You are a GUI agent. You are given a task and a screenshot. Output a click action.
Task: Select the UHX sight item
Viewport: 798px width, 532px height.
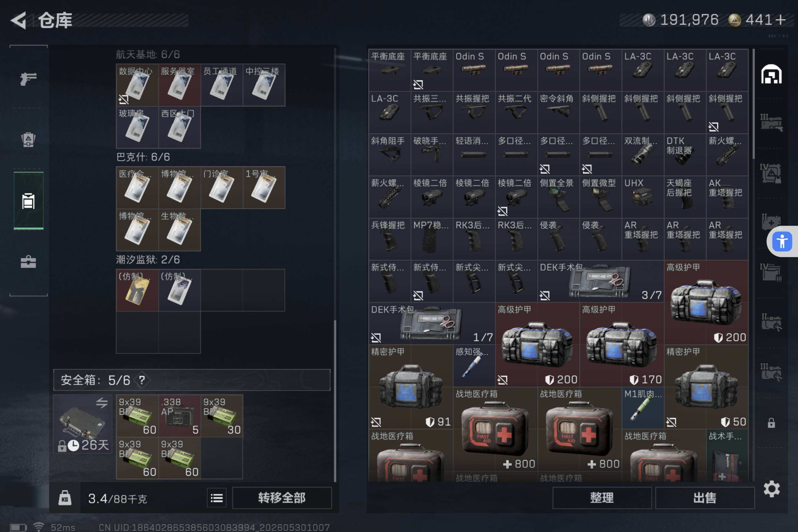[x=643, y=197]
